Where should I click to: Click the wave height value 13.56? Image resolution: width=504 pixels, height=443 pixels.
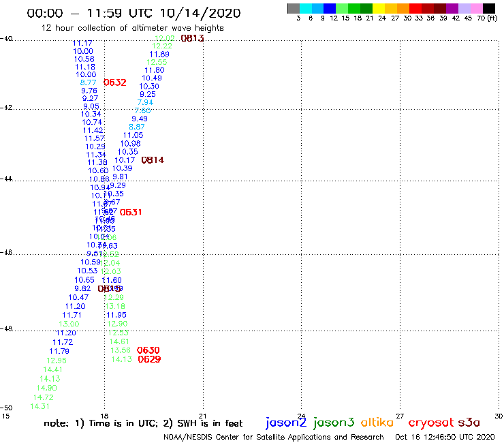pos(121,350)
